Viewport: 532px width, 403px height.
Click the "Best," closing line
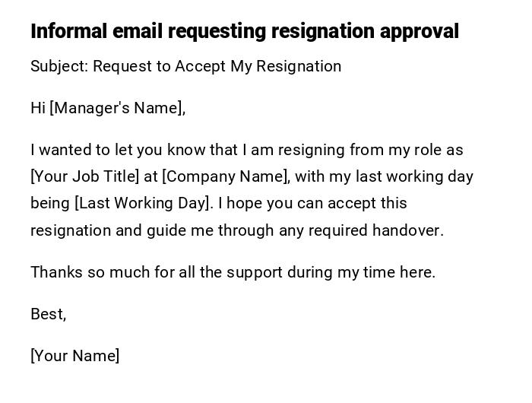48,314
